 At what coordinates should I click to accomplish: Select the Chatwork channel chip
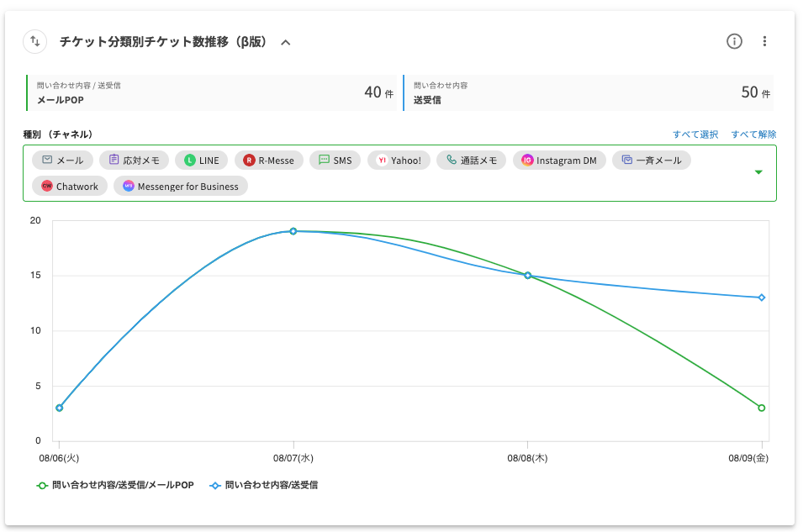pos(70,186)
